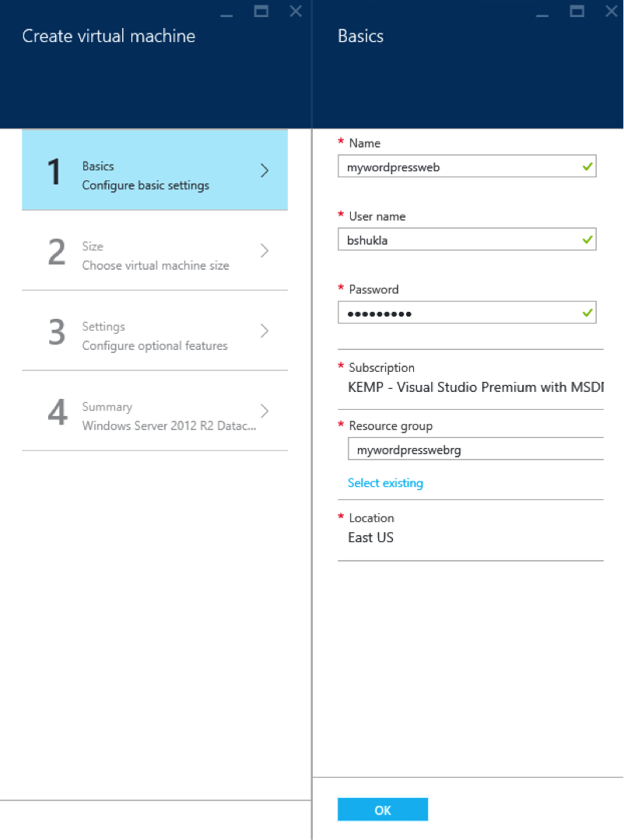Screen dimensions: 624x840
Task: Open step 2 Size
Action: (154, 250)
